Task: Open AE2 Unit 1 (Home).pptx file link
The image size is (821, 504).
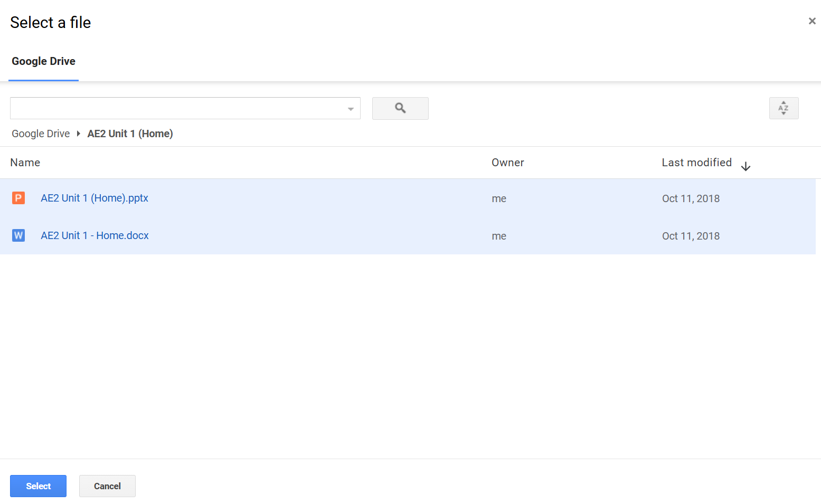Action: click(95, 198)
